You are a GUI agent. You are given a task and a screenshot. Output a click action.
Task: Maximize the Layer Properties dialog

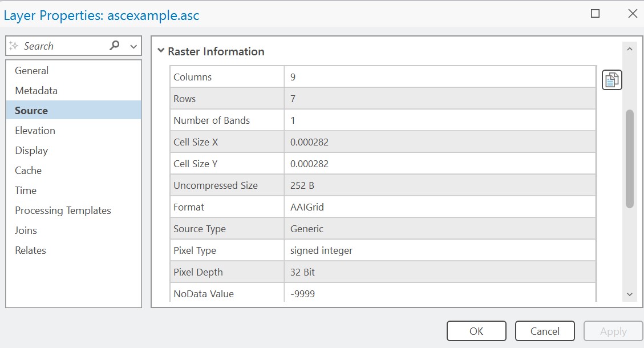595,14
